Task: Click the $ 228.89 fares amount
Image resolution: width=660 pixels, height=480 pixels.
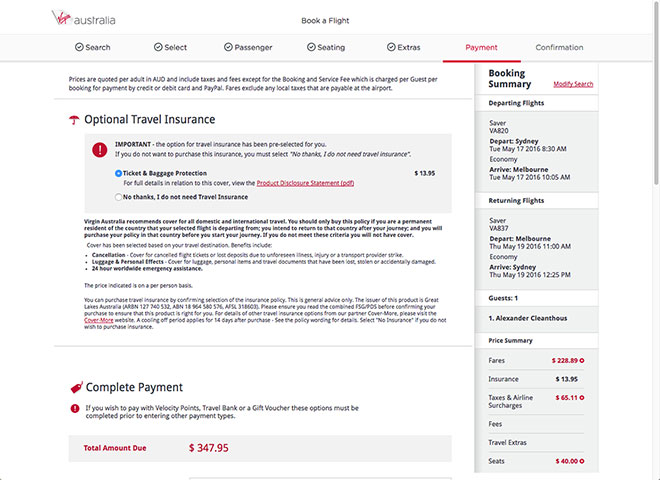Action: point(564,361)
